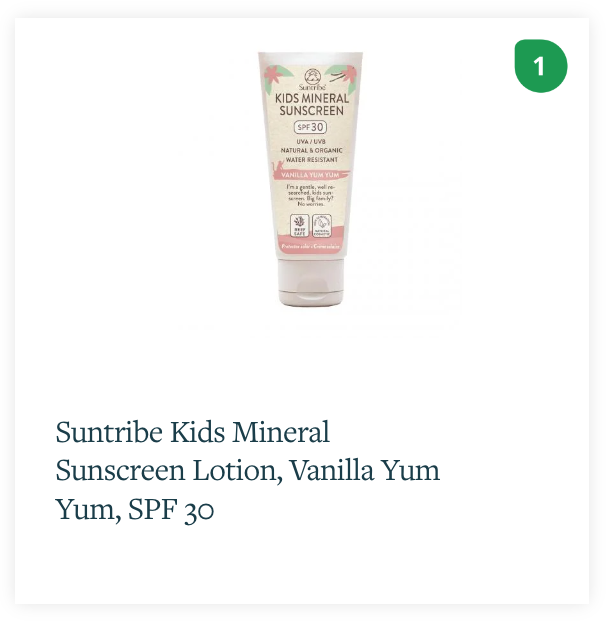Click the WATER RESISTANT text on tube
The image size is (608, 628).
tap(312, 159)
